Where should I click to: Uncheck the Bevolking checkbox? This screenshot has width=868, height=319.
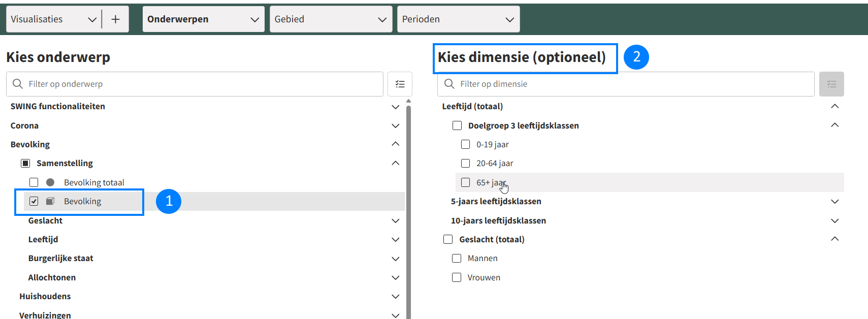pyautogui.click(x=34, y=201)
